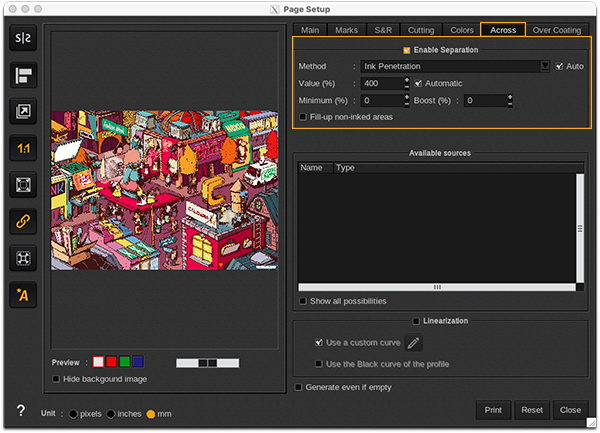
Task: Open the Over Coating tab
Action: tap(557, 30)
